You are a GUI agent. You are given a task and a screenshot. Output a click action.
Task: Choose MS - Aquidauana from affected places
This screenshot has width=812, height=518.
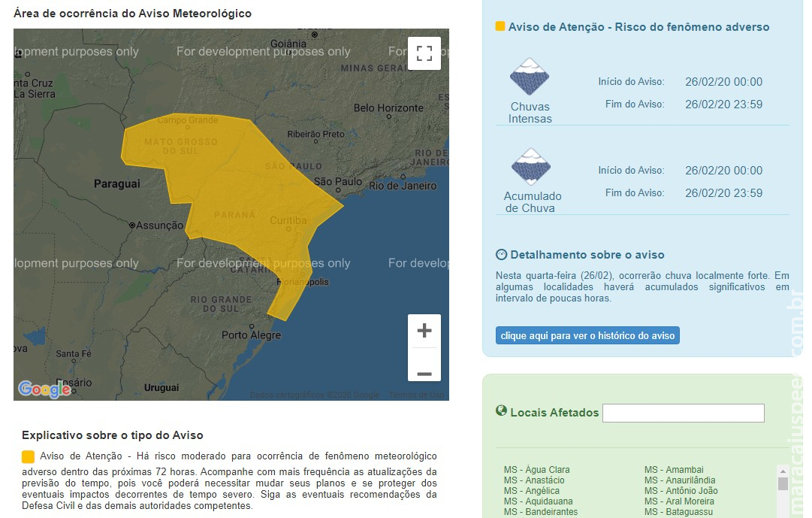pyautogui.click(x=538, y=501)
